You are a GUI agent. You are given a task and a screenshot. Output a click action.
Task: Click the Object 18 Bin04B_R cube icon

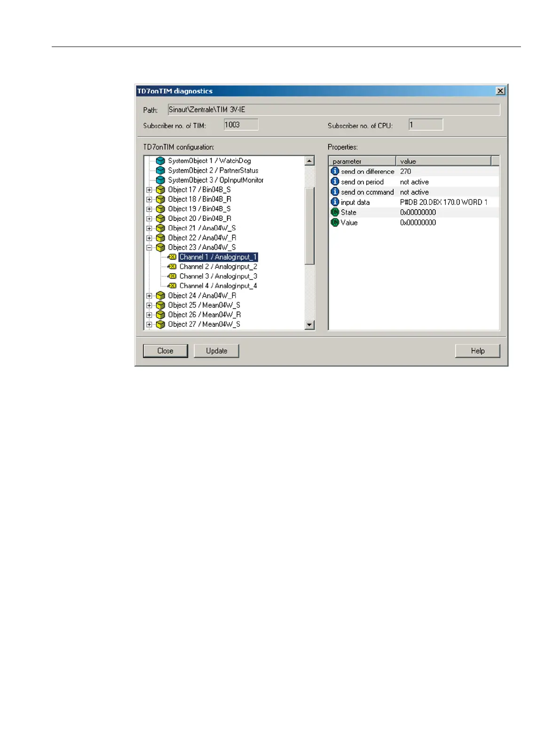point(160,199)
